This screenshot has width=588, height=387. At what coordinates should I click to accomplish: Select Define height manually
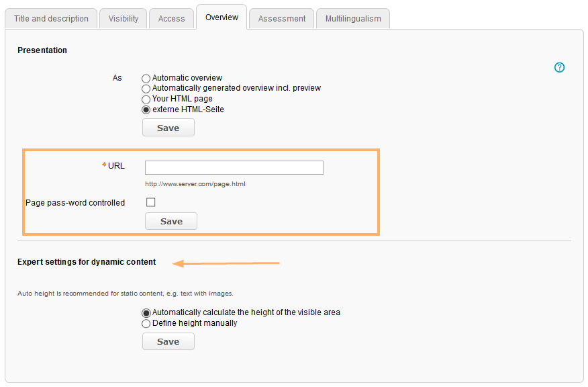(146, 323)
